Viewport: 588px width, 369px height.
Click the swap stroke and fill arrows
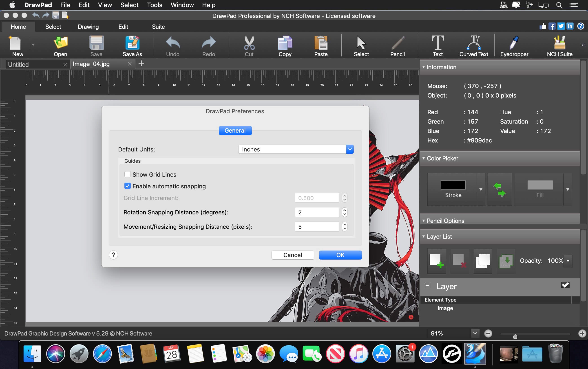pos(500,190)
